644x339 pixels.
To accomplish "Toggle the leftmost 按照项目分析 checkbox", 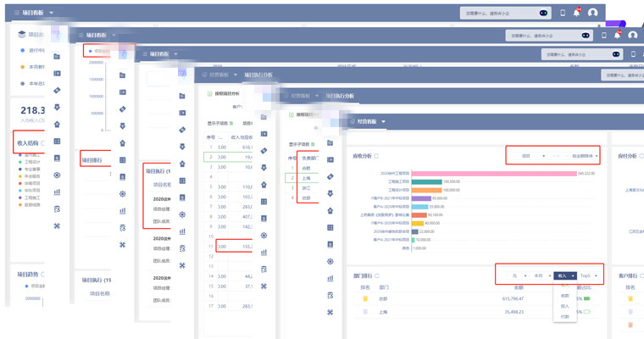I will coord(210,94).
